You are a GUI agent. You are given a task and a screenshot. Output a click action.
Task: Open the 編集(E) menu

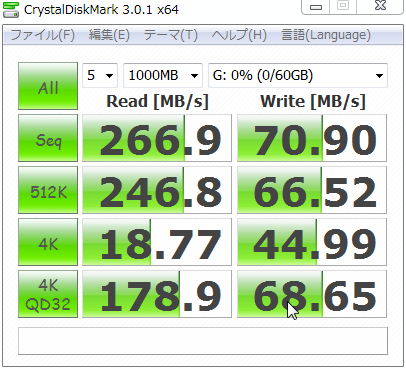(x=109, y=35)
